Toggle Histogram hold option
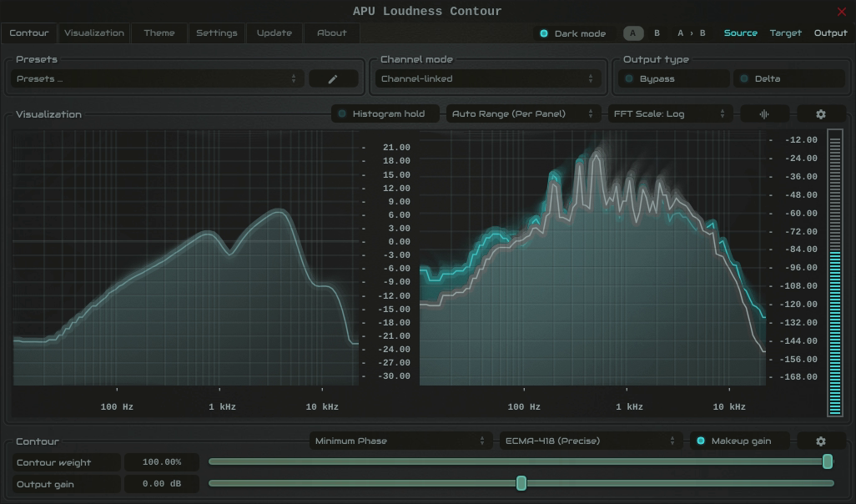The width and height of the screenshot is (856, 504). (385, 114)
